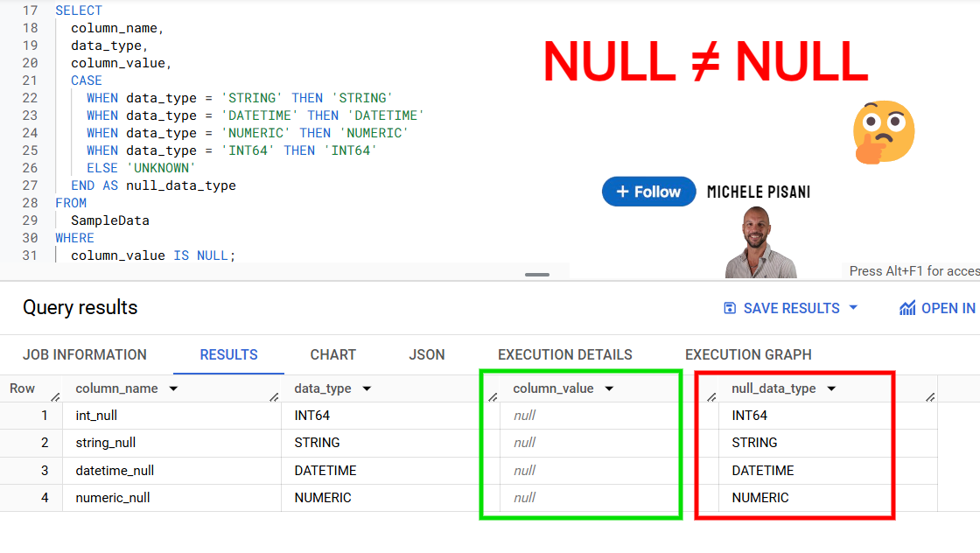Open the EXECUTION GRAPH tab
The image size is (980, 553).
(x=748, y=354)
